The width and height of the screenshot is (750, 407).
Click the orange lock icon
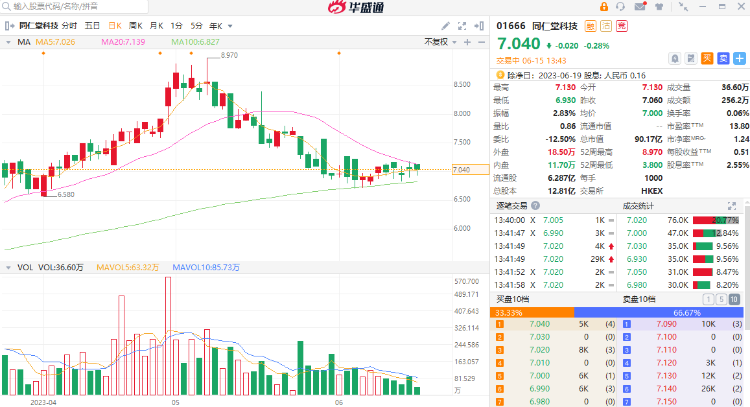click(x=604, y=7)
